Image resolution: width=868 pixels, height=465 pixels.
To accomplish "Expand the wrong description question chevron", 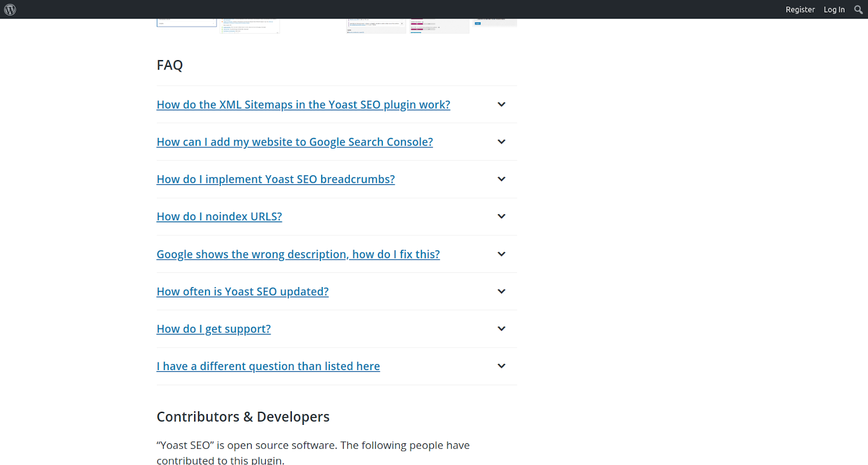I will (501, 254).
